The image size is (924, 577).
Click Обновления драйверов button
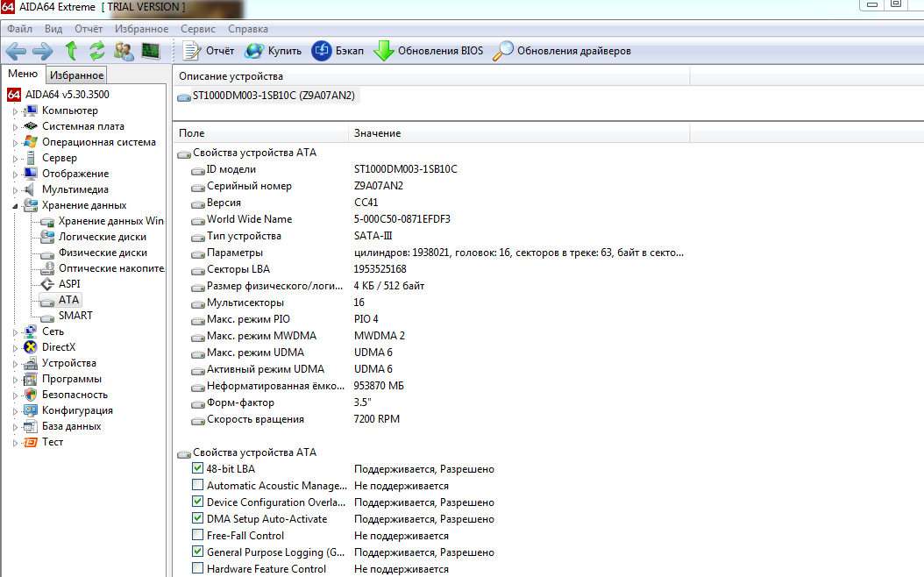point(562,51)
